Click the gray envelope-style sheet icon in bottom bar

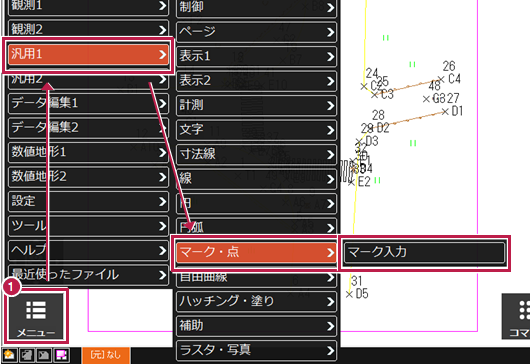(44, 355)
